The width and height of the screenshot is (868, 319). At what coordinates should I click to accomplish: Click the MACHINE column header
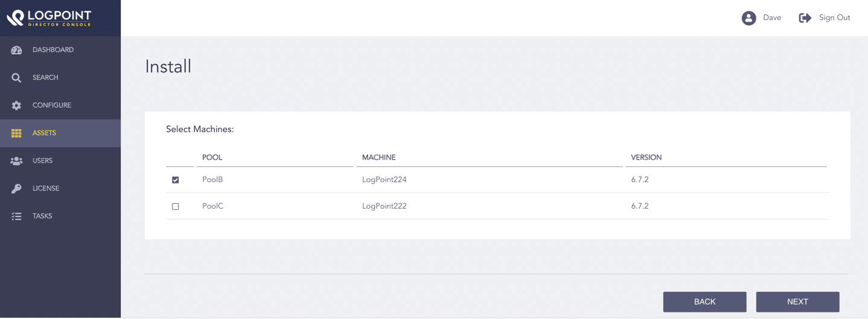[x=379, y=157]
